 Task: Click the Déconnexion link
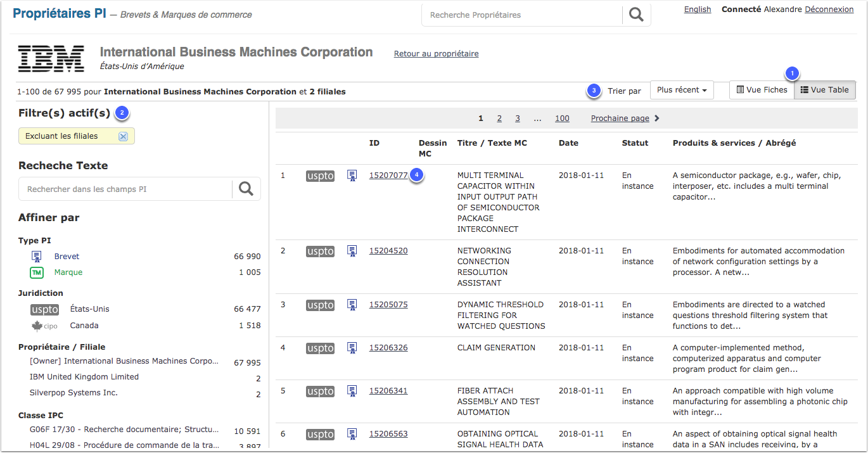(829, 10)
